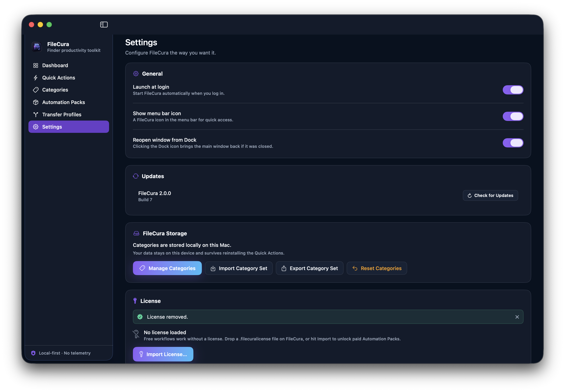Select Automation Packs in sidebar
565x392 pixels.
(69, 102)
